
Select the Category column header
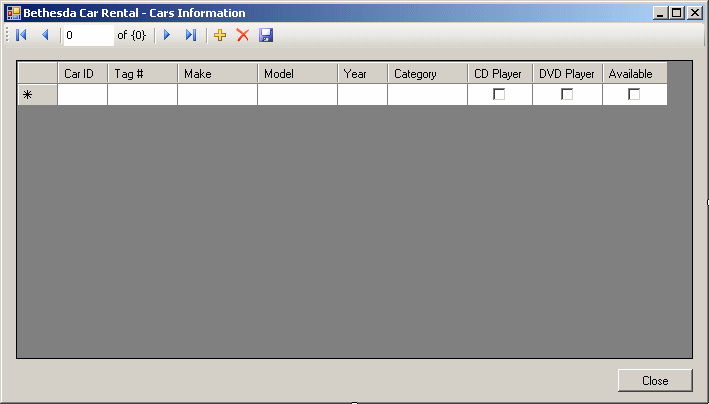tap(428, 73)
